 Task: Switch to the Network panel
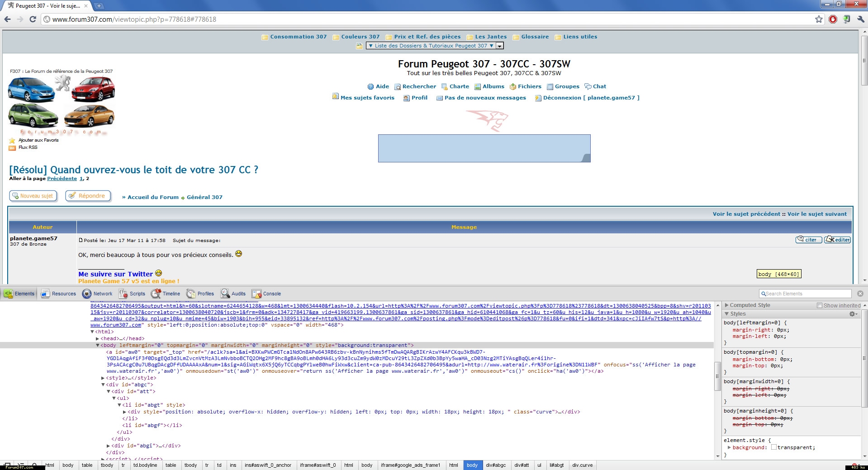(x=97, y=294)
